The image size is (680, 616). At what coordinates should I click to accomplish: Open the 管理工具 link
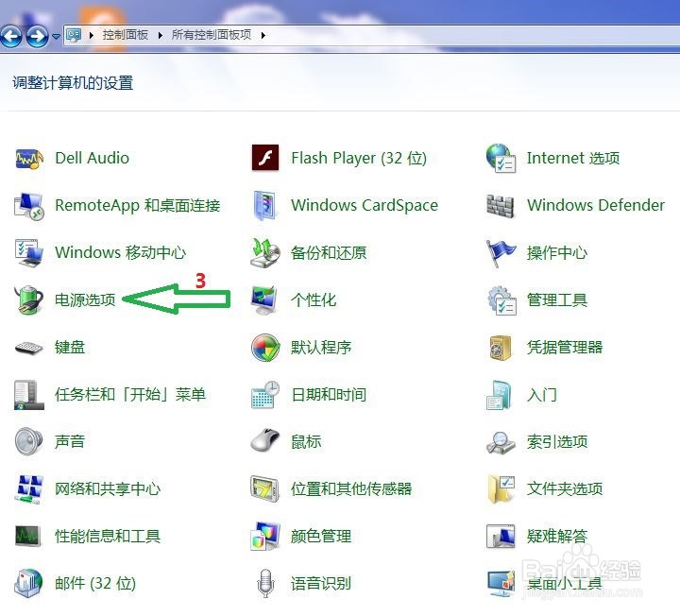pyautogui.click(x=557, y=300)
